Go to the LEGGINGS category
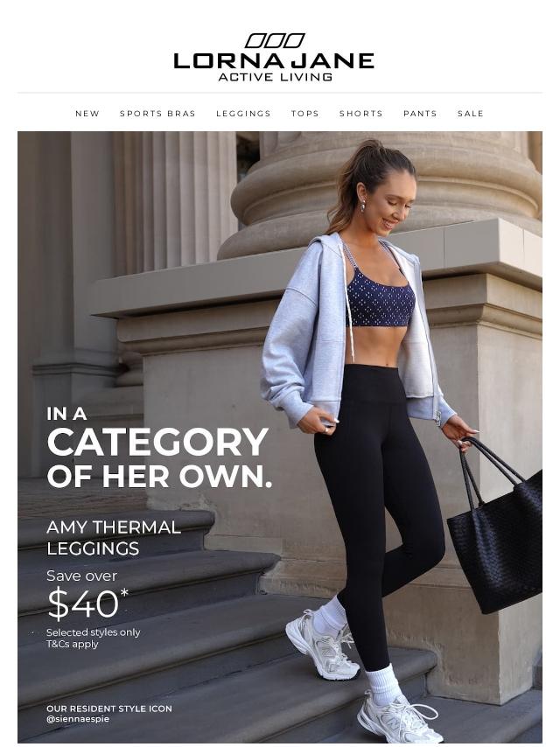560x747 pixels. click(243, 114)
